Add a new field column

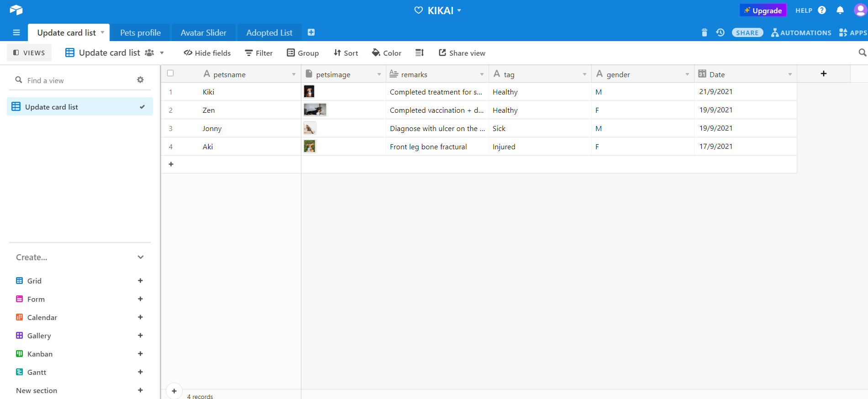[x=824, y=73]
